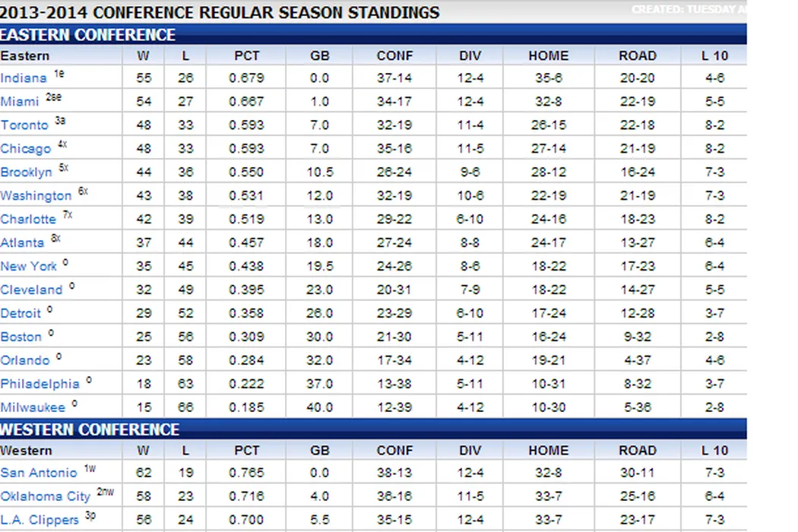Viewport: 798px width, 532px height.
Task: Open the San Antonio team link
Action: (39, 473)
